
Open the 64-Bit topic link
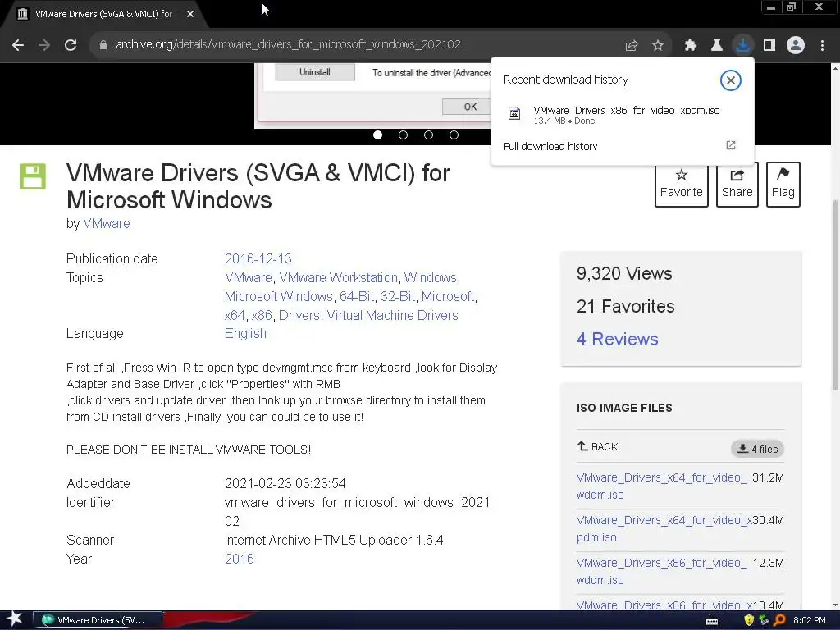click(x=357, y=296)
